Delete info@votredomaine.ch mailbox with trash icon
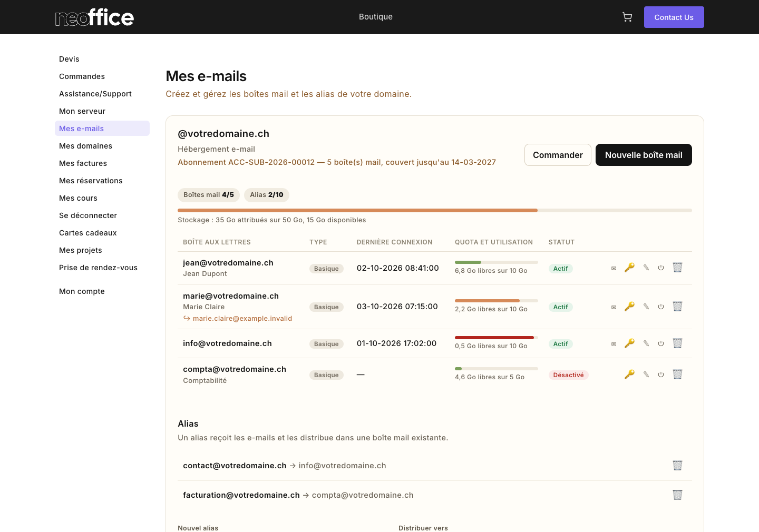 click(x=678, y=343)
